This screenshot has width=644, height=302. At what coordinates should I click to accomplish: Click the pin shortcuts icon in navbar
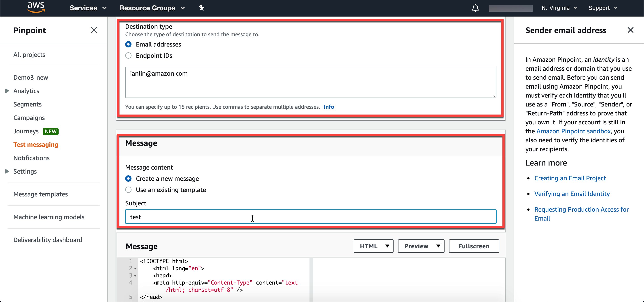coord(201,8)
